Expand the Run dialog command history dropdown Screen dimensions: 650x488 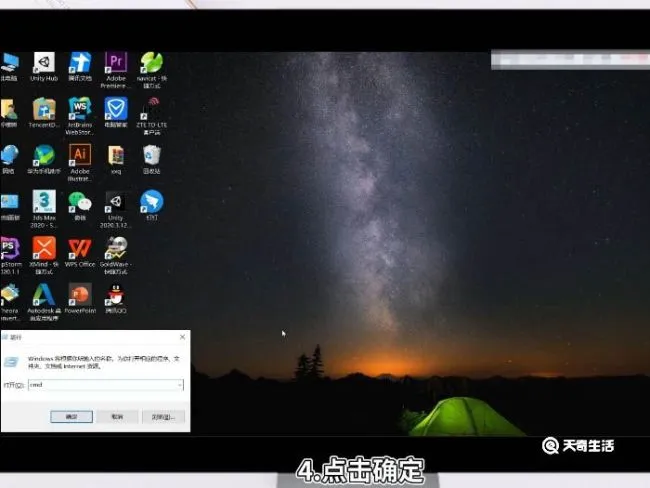180,385
